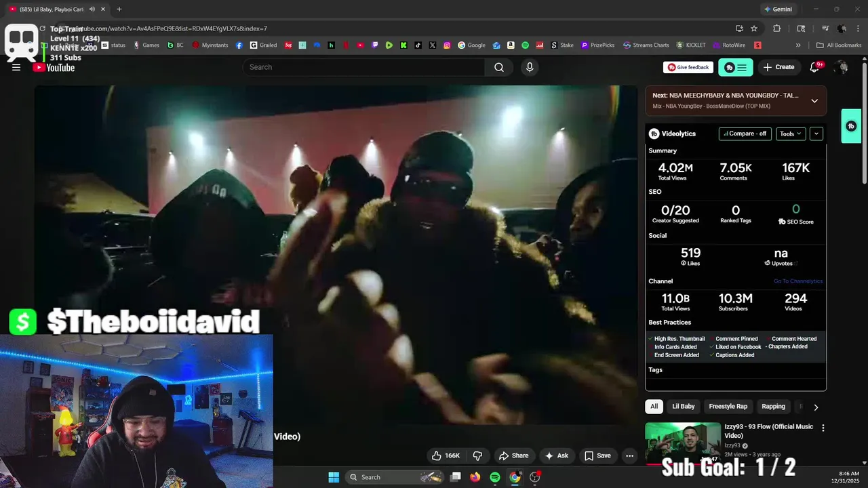Screen dimensions: 868x488
Task: Open the three-dot more actions menu
Action: [629, 455]
